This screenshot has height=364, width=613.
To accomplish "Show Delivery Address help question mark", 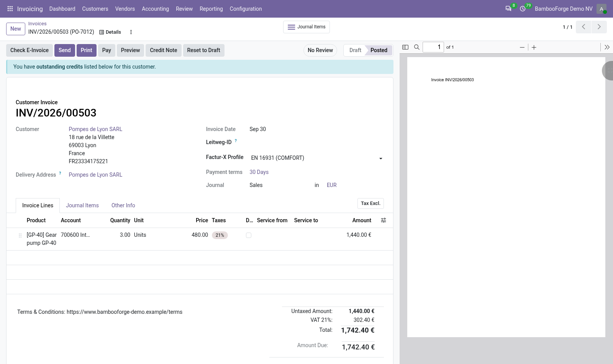I will coord(60,173).
